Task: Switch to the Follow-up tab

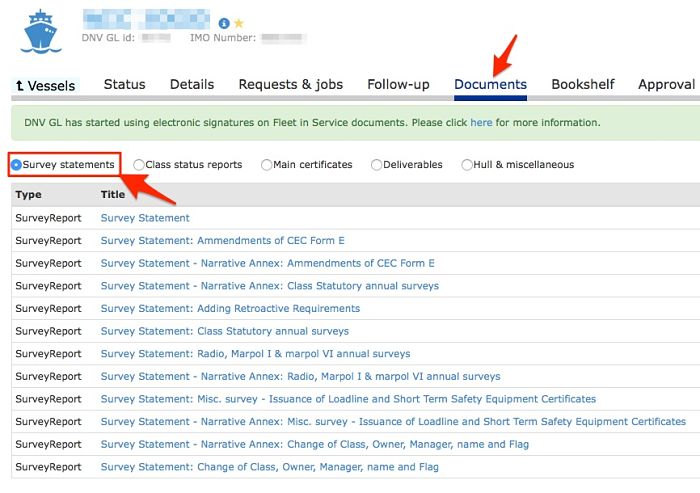Action: coord(398,85)
